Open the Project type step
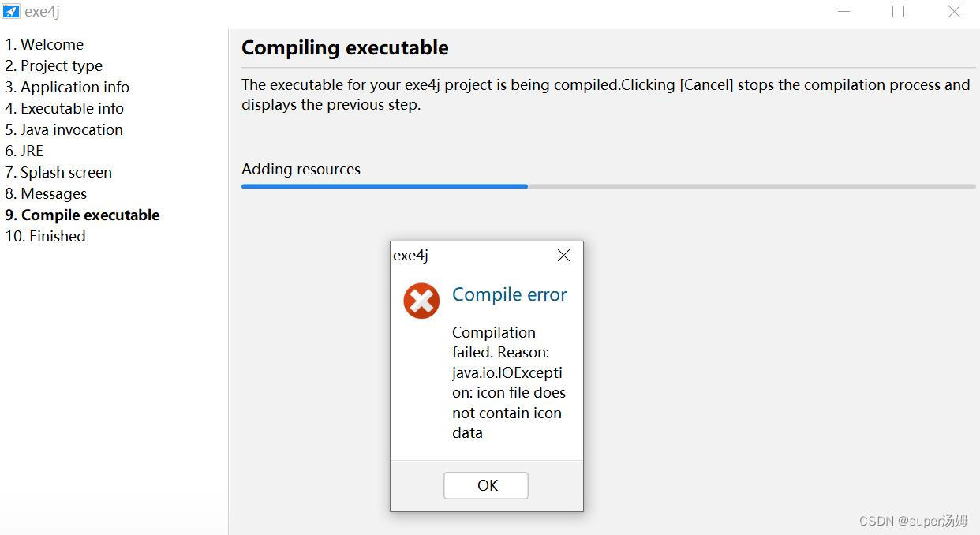Image resolution: width=980 pixels, height=535 pixels. [53, 65]
